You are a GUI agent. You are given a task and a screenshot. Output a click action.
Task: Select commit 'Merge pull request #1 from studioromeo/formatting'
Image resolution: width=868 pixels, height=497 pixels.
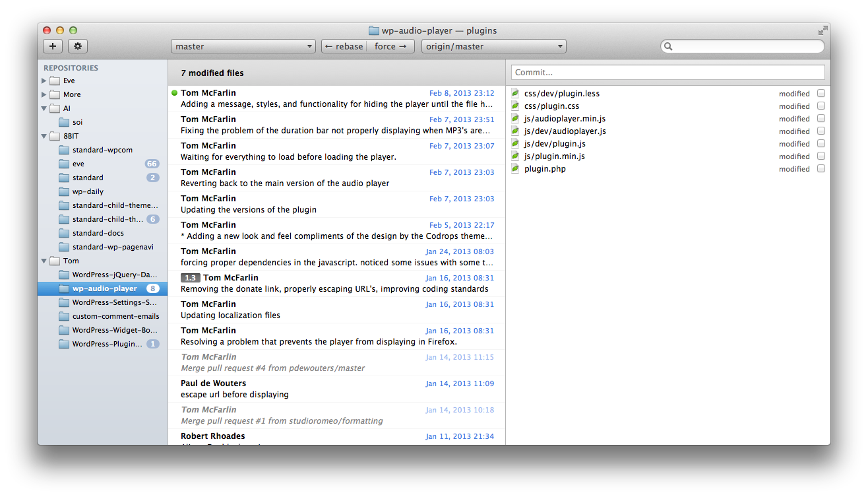coord(337,416)
